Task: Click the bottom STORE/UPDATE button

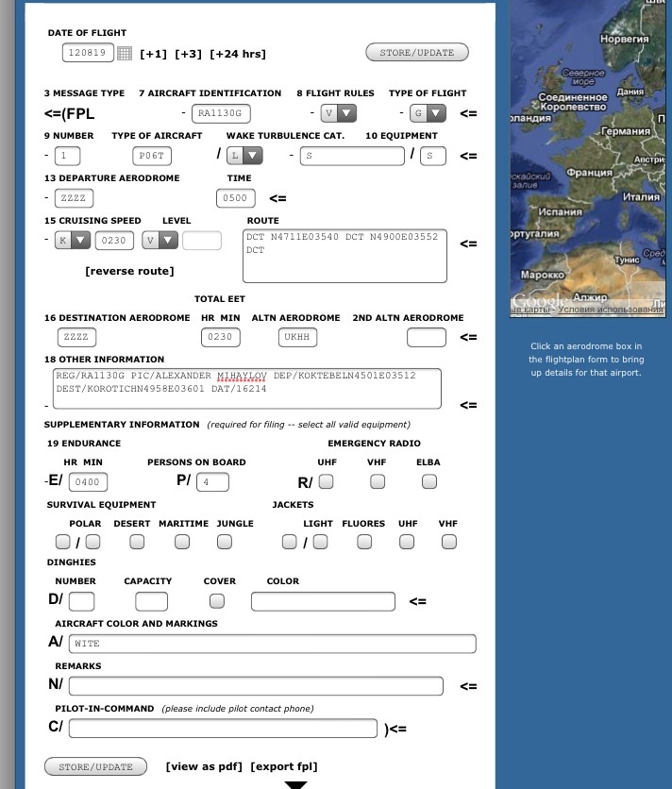Action: tap(95, 766)
